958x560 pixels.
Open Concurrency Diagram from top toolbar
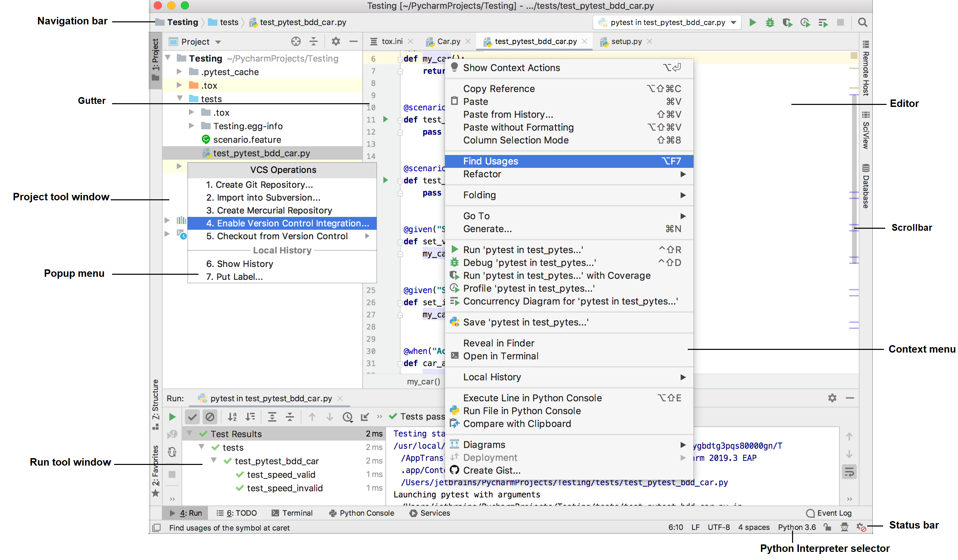point(823,23)
